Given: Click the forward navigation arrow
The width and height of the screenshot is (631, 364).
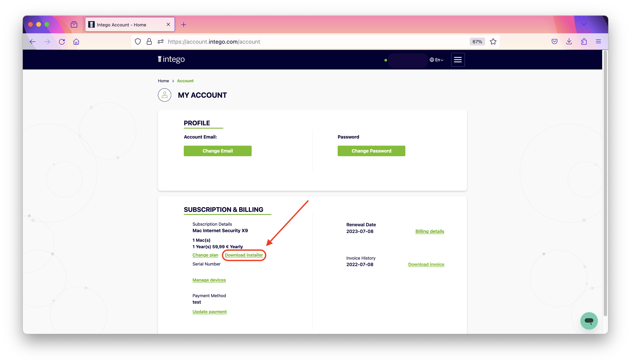Looking at the screenshot, I should point(47,42).
